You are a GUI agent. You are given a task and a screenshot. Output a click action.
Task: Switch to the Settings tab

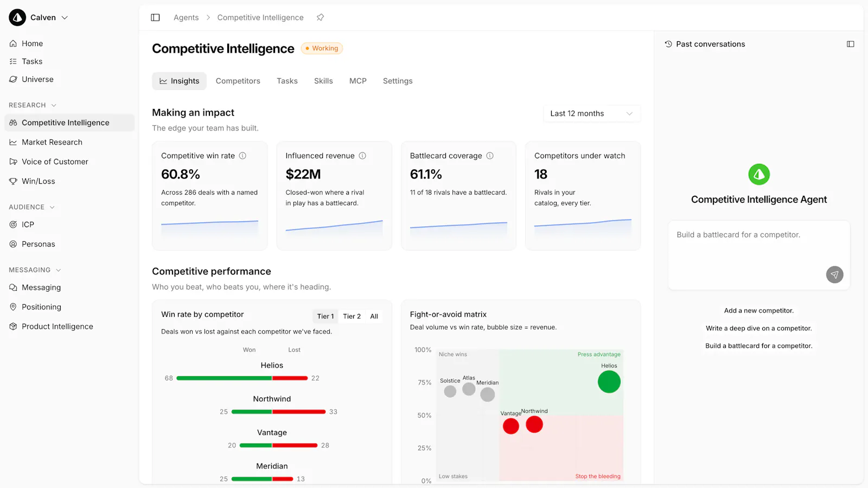398,81
